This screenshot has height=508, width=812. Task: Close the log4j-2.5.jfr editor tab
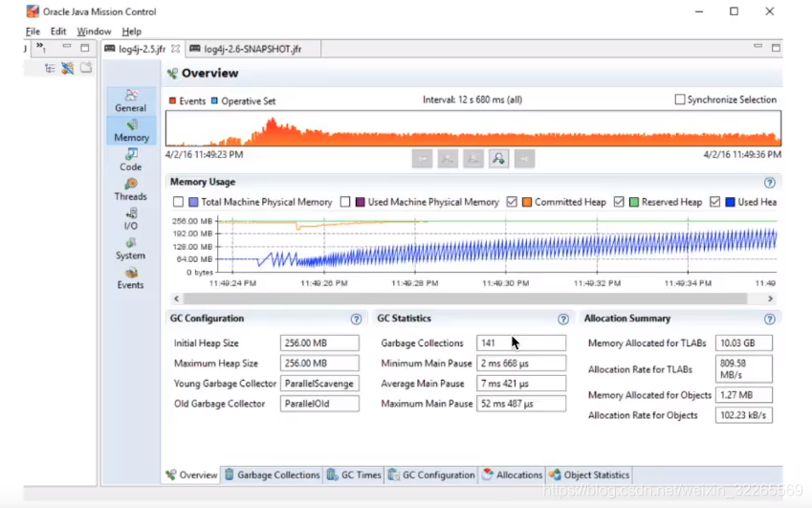176,49
